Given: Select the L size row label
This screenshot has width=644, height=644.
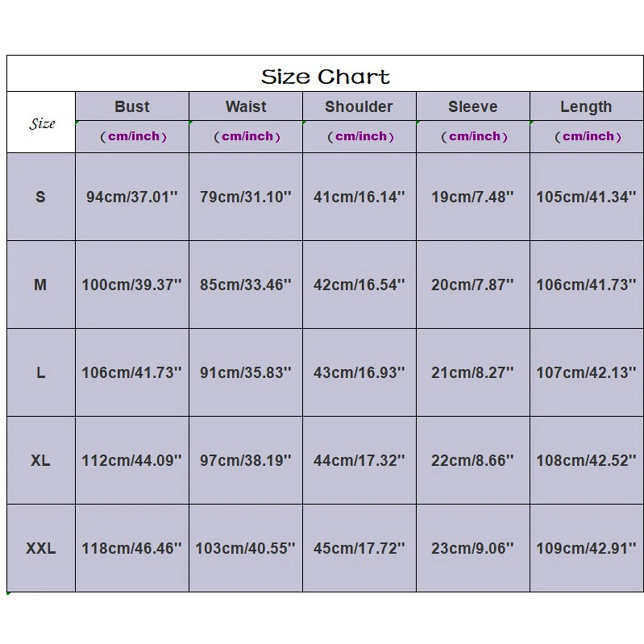Looking at the screenshot, I should coord(41,372).
